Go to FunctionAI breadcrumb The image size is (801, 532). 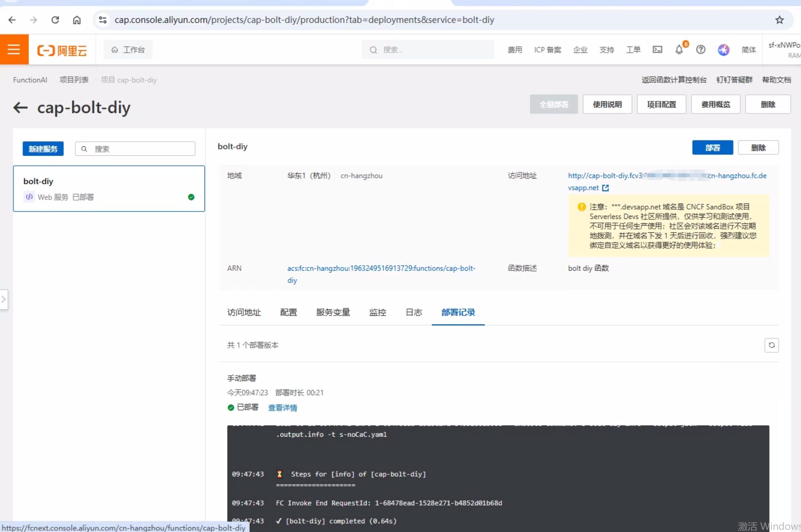point(30,80)
